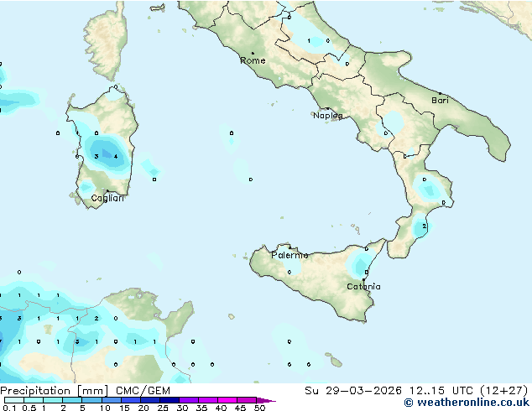The height and width of the screenshot is (411, 532).
Task: Pick the 0.1–0.5 mm legend color swatch
Action: [x=14, y=400]
